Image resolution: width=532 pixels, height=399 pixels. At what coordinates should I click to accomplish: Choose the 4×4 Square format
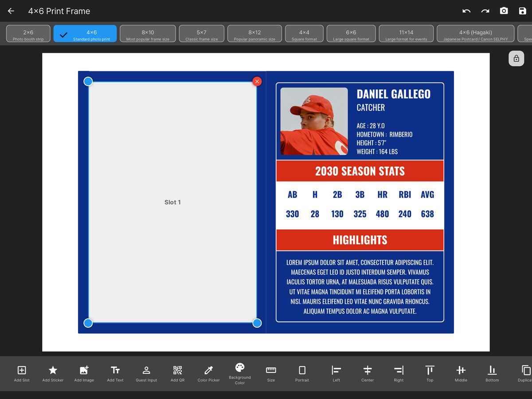[x=304, y=34]
